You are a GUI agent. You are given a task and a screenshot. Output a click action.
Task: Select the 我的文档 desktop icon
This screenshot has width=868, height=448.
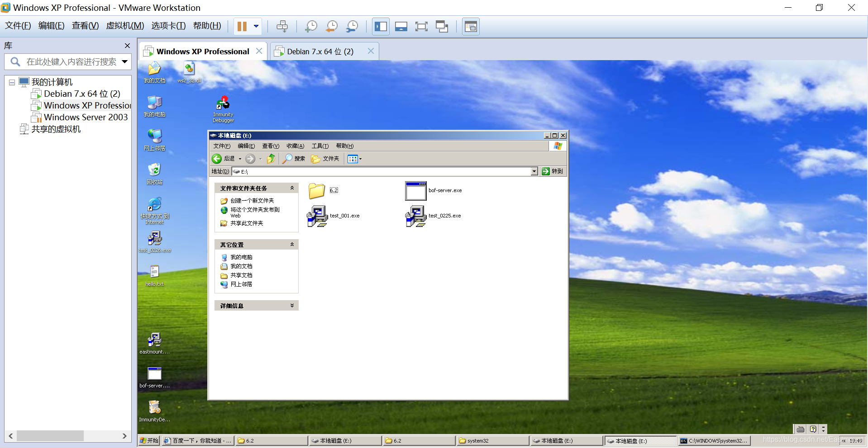pyautogui.click(x=154, y=73)
